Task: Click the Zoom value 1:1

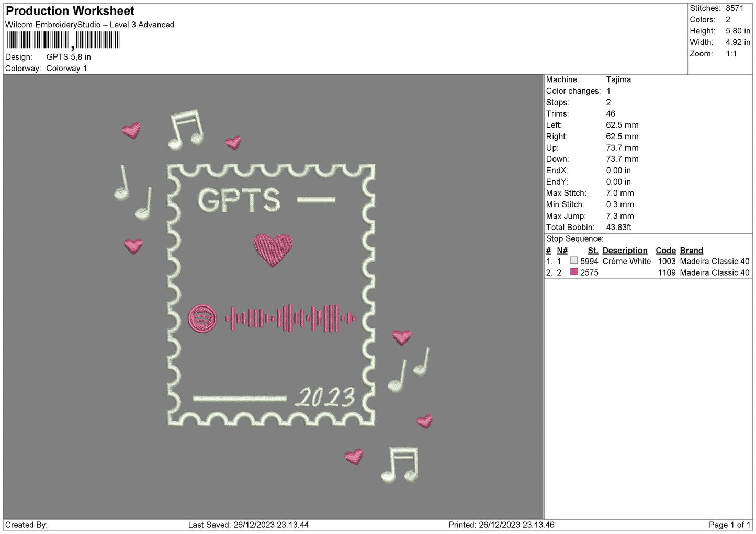Action: (731, 54)
